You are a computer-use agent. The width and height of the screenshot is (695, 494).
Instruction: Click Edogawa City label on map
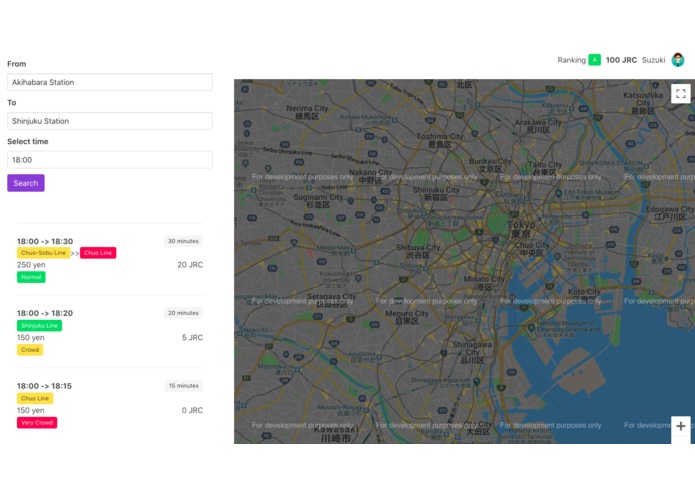[670, 213]
